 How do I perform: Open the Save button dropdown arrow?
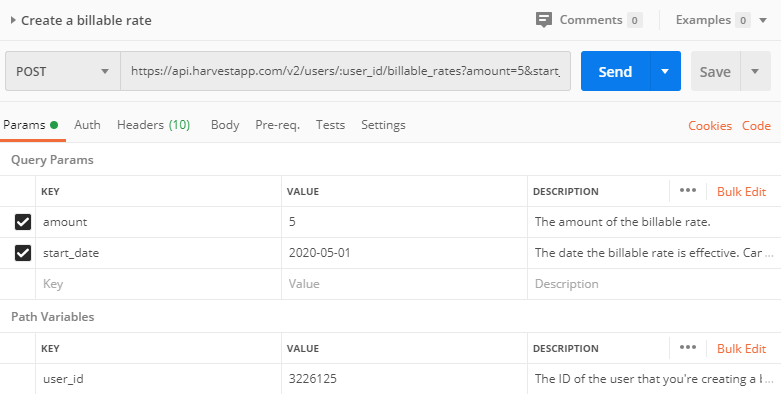[755, 72]
